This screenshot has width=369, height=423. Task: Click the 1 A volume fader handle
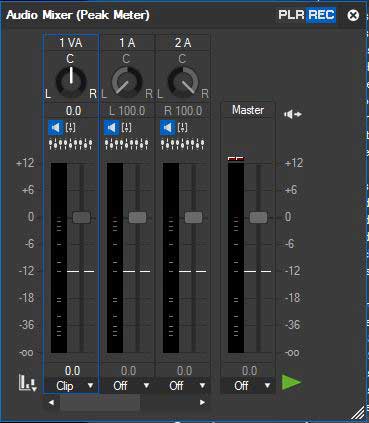[x=138, y=217]
